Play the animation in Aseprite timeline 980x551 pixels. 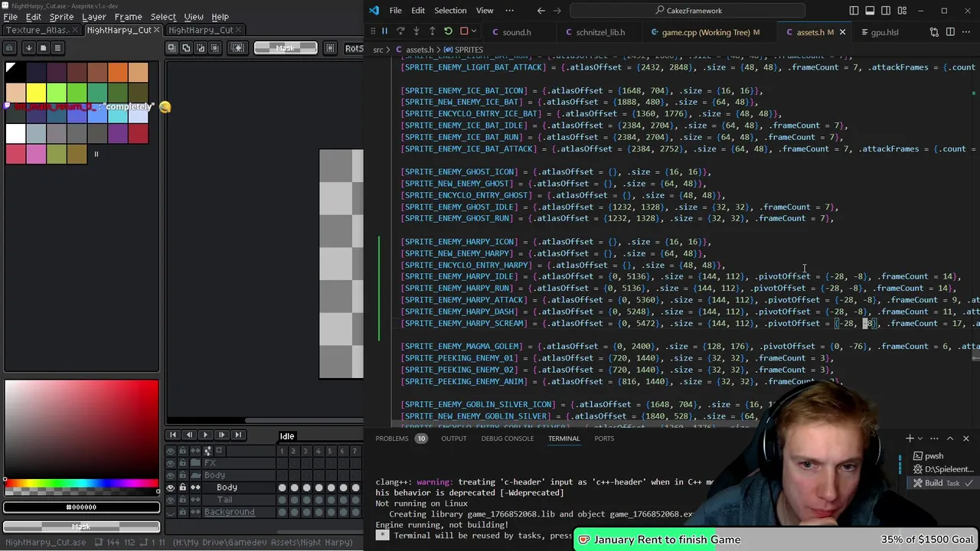tap(205, 435)
